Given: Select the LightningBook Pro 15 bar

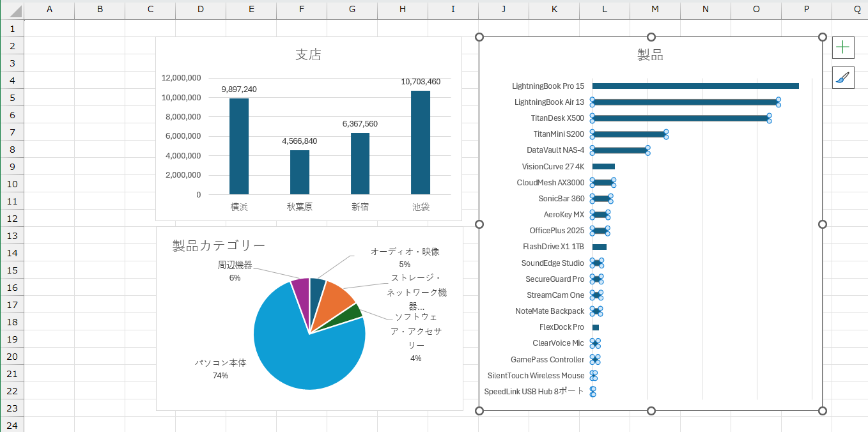Looking at the screenshot, I should click(695, 86).
